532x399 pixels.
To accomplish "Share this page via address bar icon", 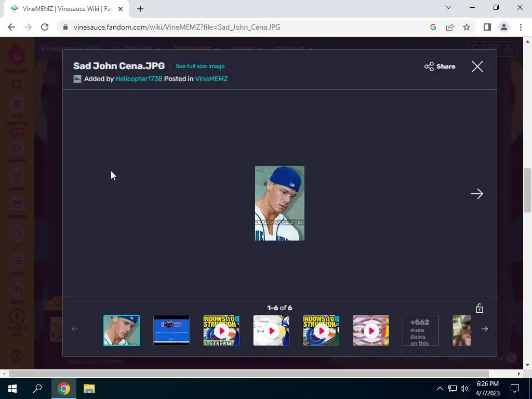I will tap(450, 27).
